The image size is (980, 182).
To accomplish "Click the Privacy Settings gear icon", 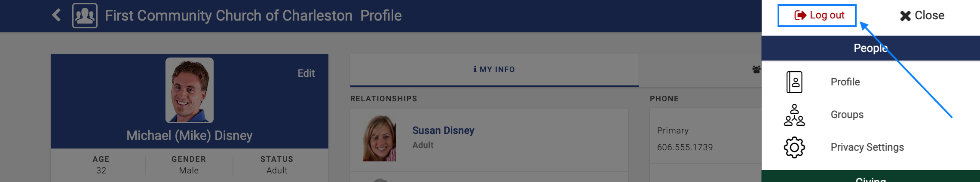I will coord(794,147).
